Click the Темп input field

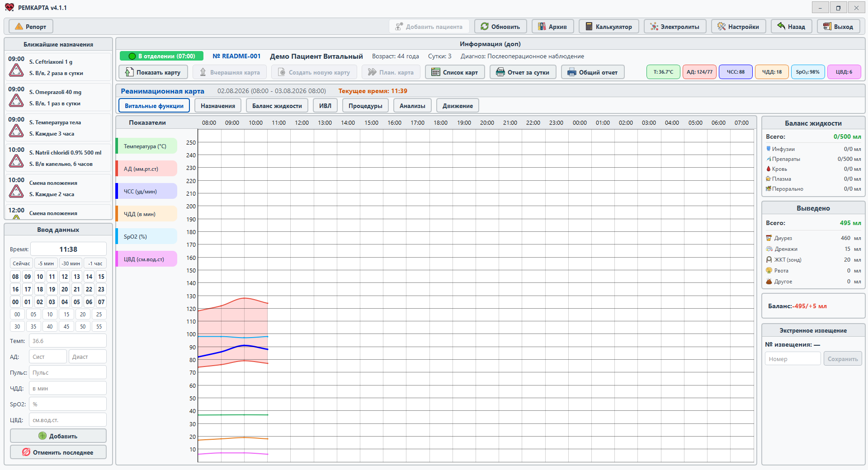pos(68,341)
